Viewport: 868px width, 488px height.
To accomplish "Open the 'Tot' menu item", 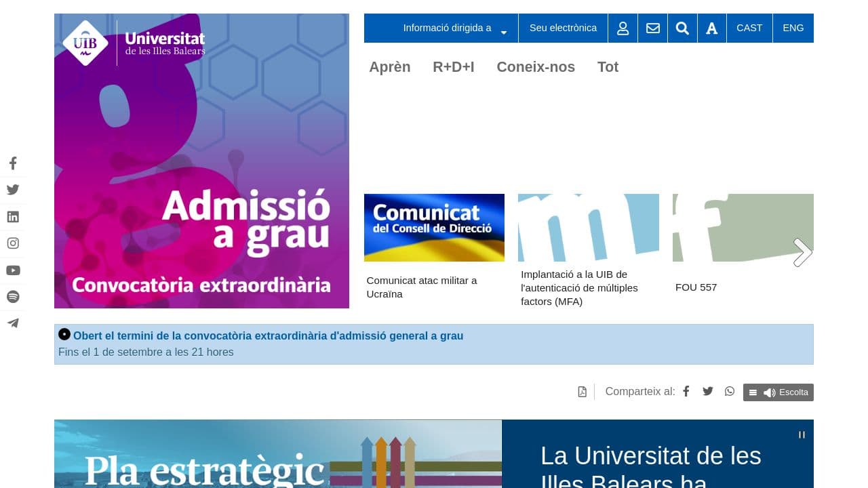I will (x=608, y=67).
